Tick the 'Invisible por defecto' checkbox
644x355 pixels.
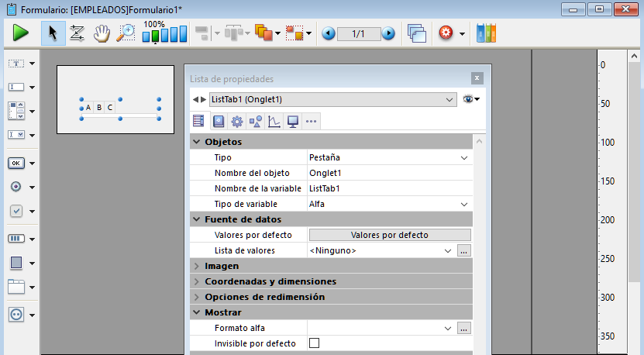click(314, 343)
